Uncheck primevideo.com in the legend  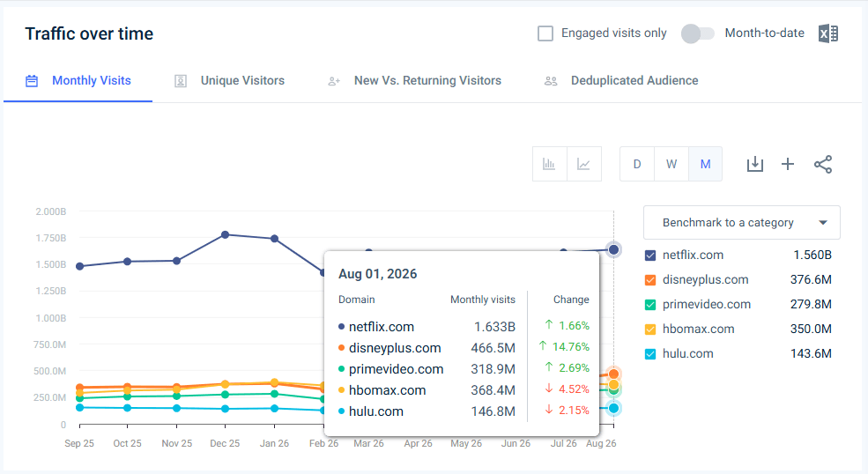pos(650,305)
